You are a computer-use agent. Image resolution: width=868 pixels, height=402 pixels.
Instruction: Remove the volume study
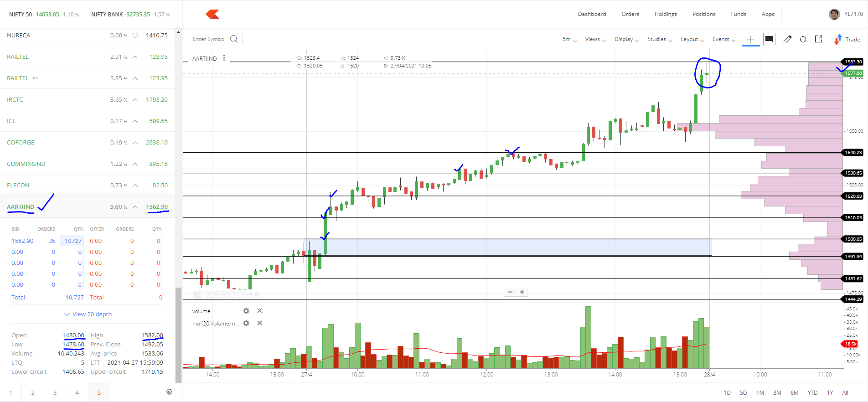point(259,311)
